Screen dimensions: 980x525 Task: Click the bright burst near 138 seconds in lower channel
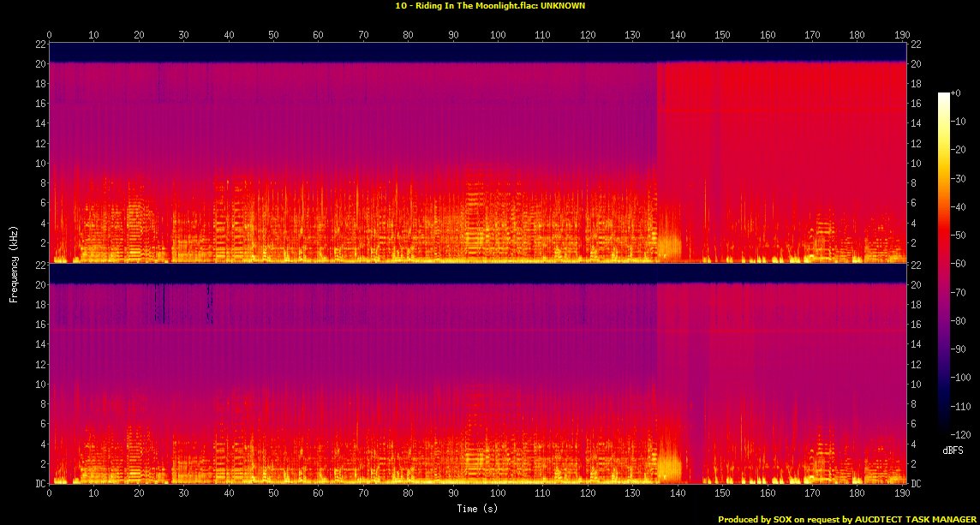tap(668, 467)
